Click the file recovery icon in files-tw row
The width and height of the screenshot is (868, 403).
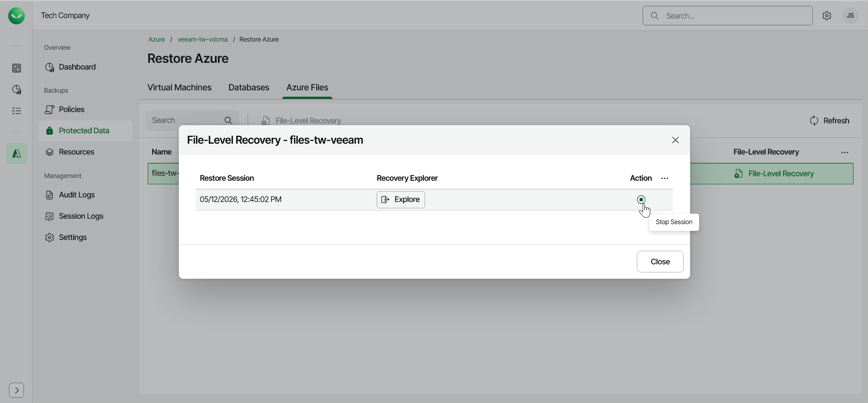[x=738, y=174]
